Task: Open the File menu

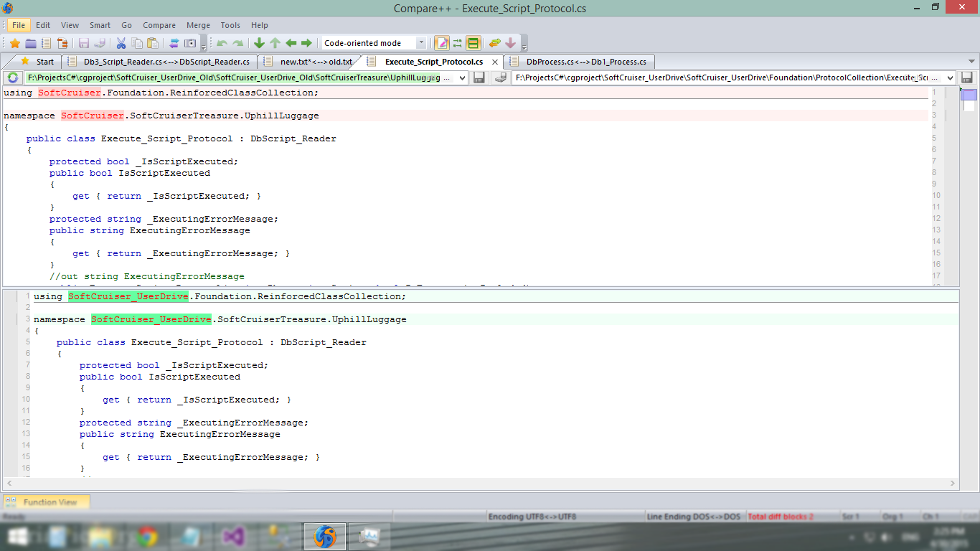Action: (19, 25)
